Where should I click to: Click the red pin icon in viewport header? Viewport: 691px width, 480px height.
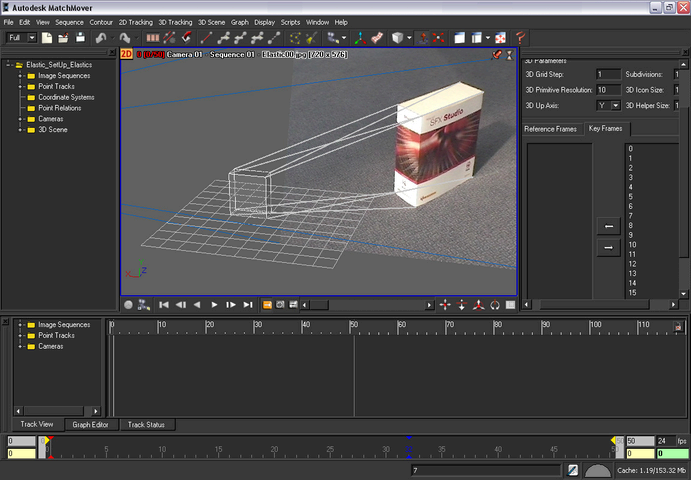[x=497, y=55]
